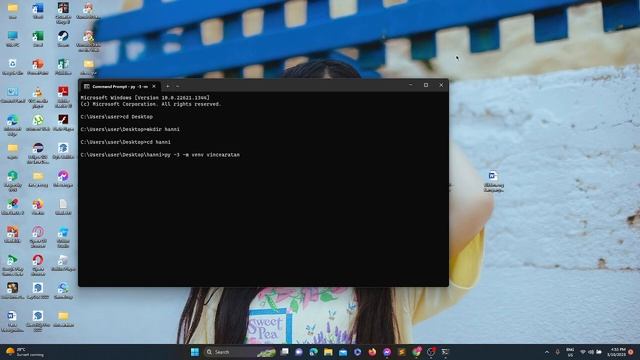Launch VLC media player from desktop

38,97
